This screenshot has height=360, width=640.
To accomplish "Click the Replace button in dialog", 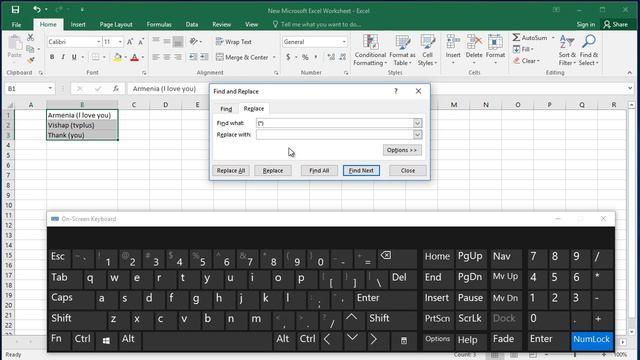I will coord(273,171).
